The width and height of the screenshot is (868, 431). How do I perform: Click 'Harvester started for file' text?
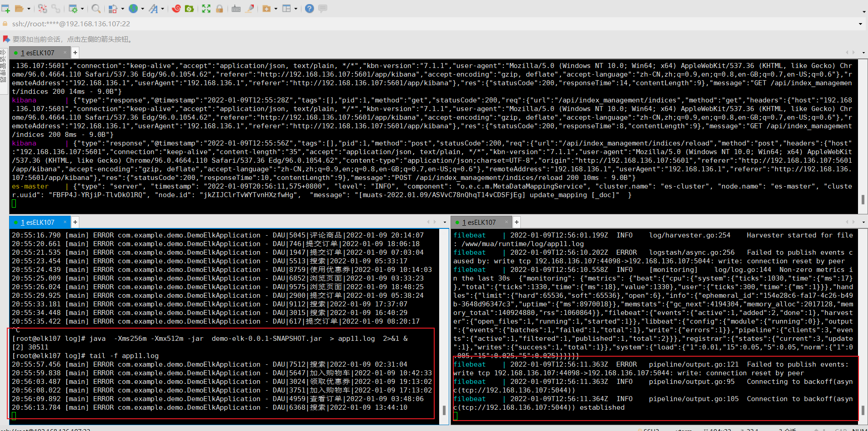point(800,235)
